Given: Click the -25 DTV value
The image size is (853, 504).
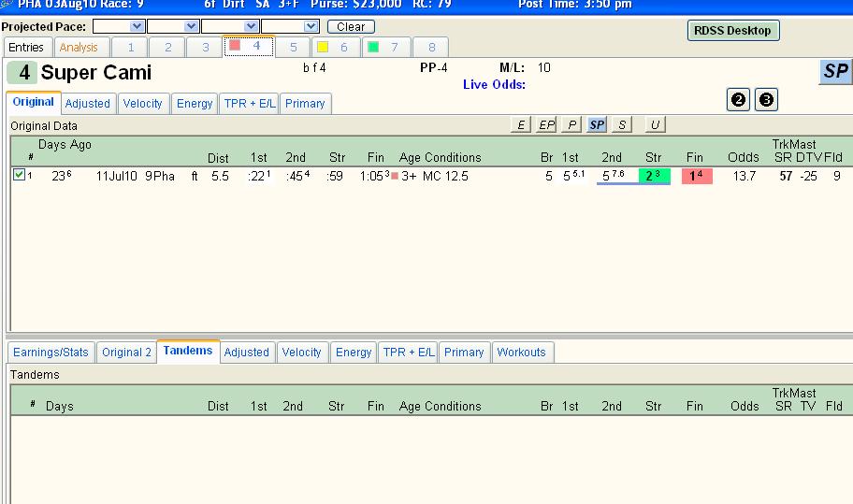Looking at the screenshot, I should coord(808,176).
